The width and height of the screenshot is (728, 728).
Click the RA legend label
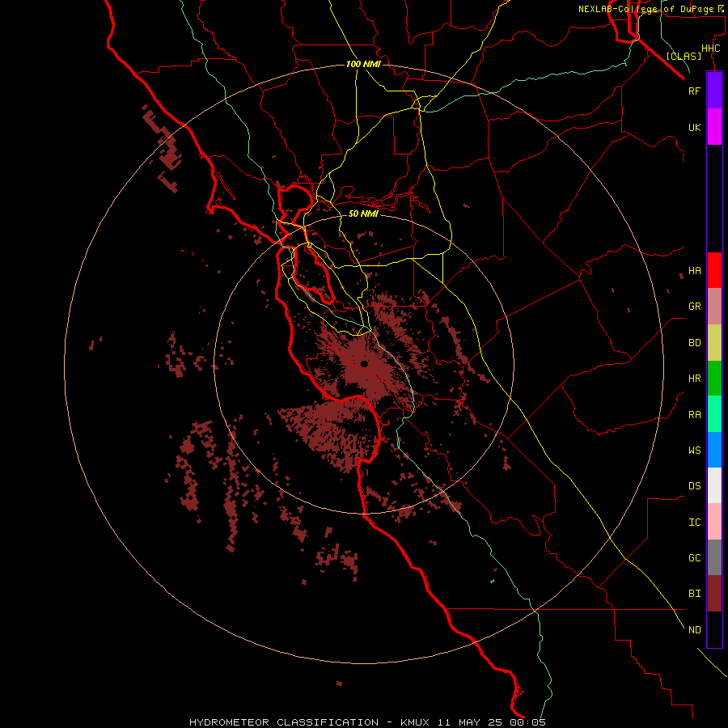(694, 415)
